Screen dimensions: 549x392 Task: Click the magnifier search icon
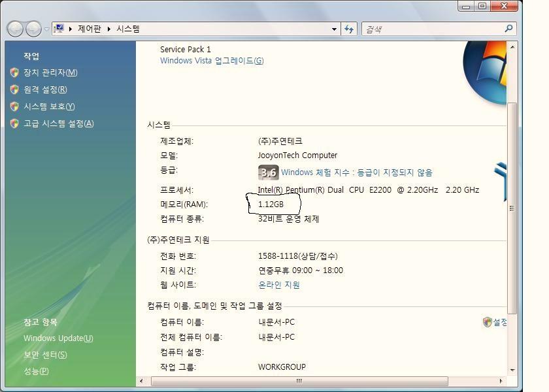508,28
